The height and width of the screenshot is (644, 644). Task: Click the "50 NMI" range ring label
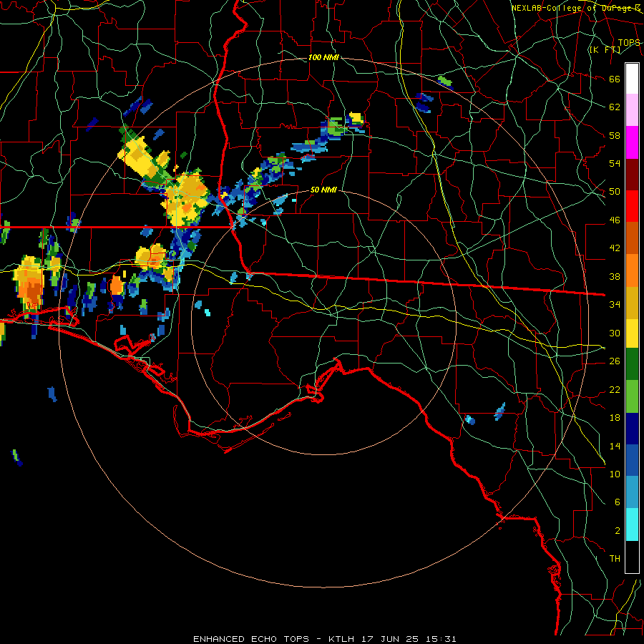tap(323, 190)
